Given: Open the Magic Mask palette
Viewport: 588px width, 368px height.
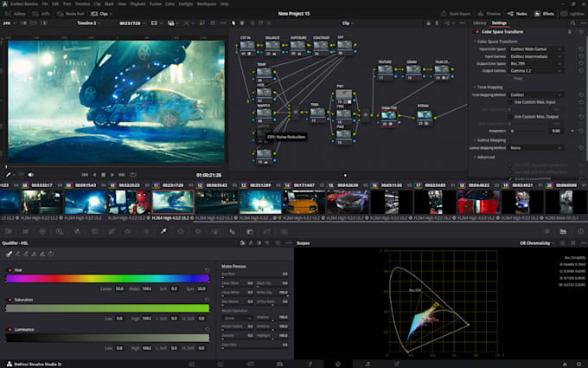Looking at the screenshot, I should (214, 231).
